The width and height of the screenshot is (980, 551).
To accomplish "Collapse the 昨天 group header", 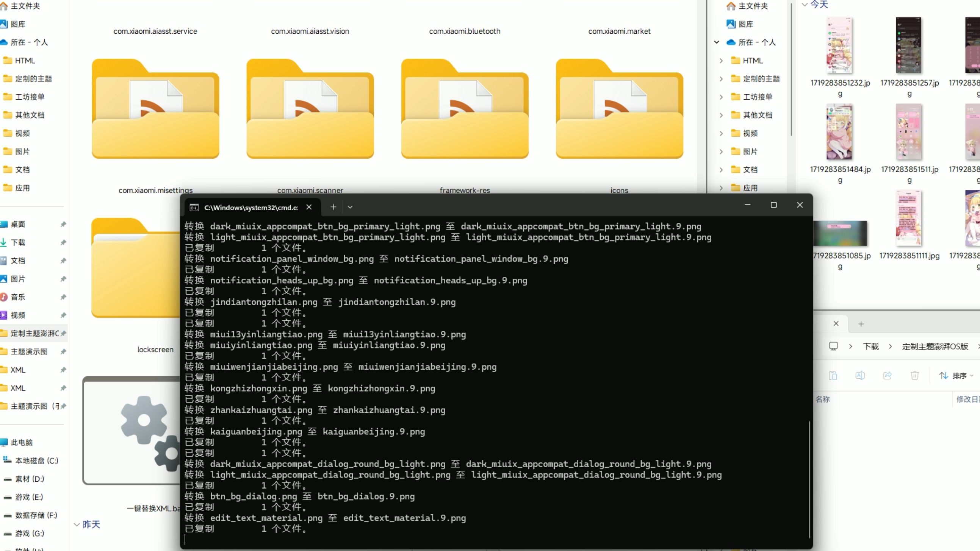I will [x=77, y=524].
